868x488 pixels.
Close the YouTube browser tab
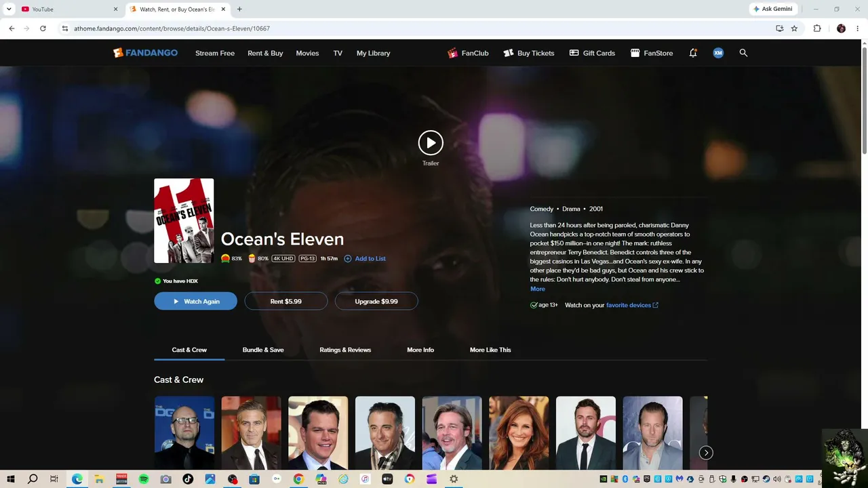pyautogui.click(x=115, y=9)
